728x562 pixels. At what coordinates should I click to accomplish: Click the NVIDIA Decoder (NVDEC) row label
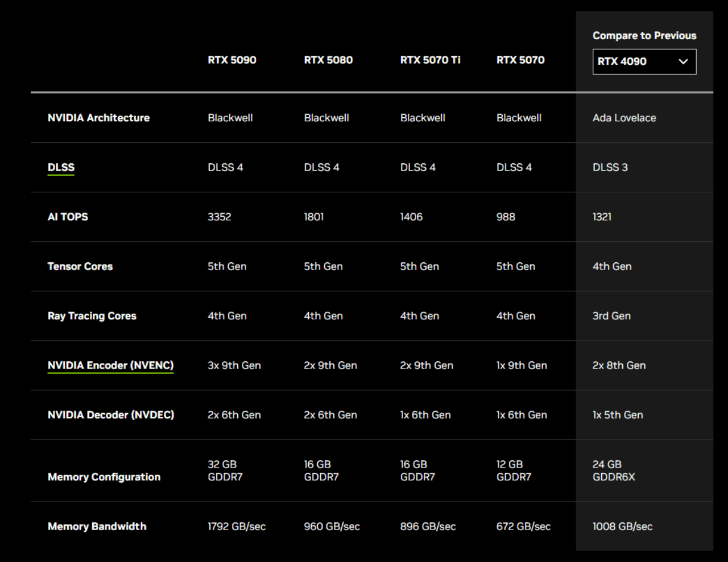pyautogui.click(x=110, y=415)
